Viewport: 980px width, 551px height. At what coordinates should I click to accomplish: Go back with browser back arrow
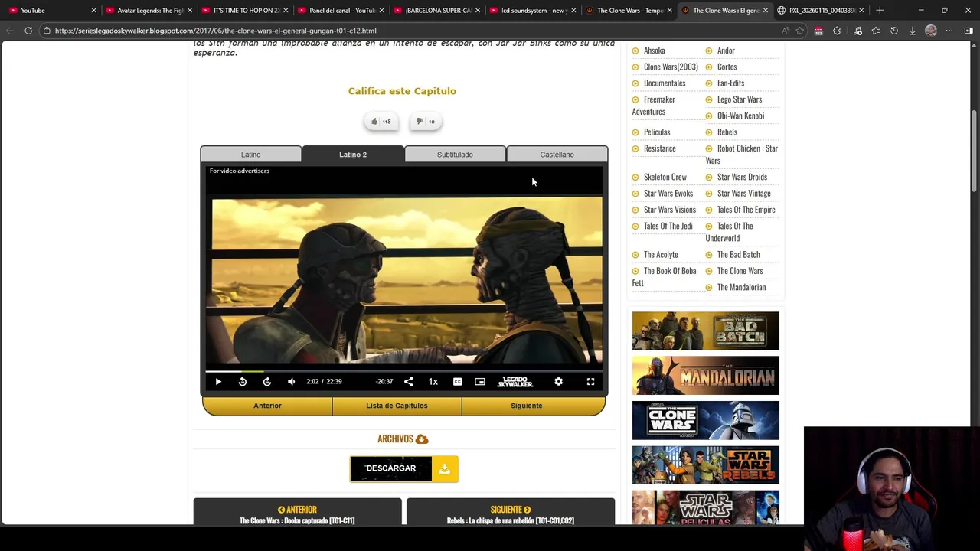coord(9,31)
